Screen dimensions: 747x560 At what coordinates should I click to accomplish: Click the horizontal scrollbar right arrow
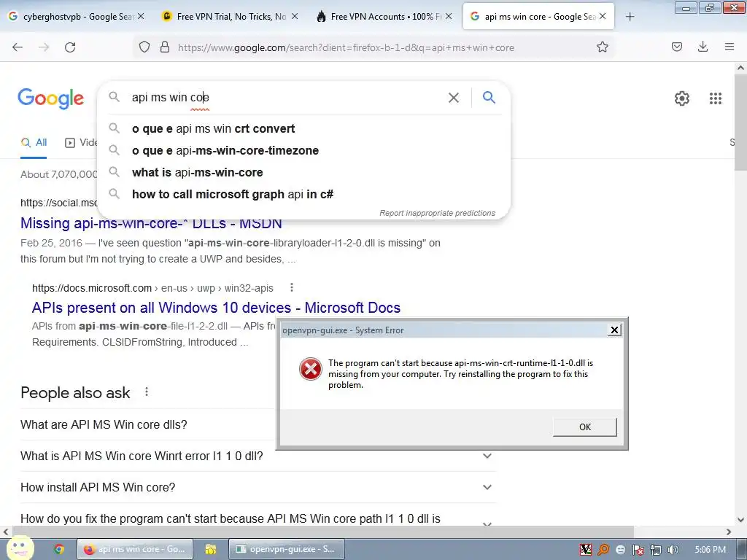[729, 532]
